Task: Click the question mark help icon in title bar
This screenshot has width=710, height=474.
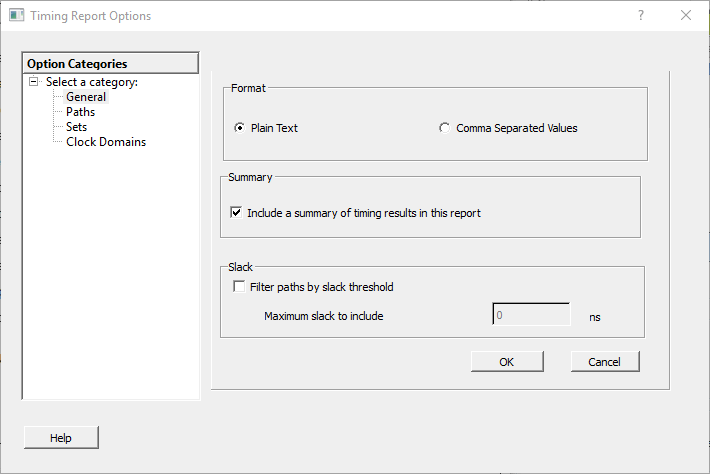Action: tap(641, 16)
